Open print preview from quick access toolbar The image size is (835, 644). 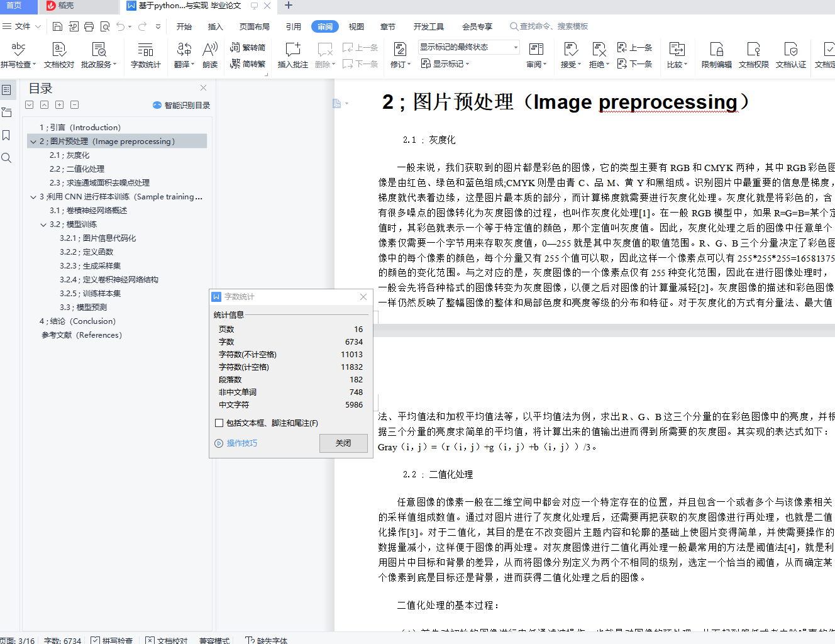click(x=105, y=26)
